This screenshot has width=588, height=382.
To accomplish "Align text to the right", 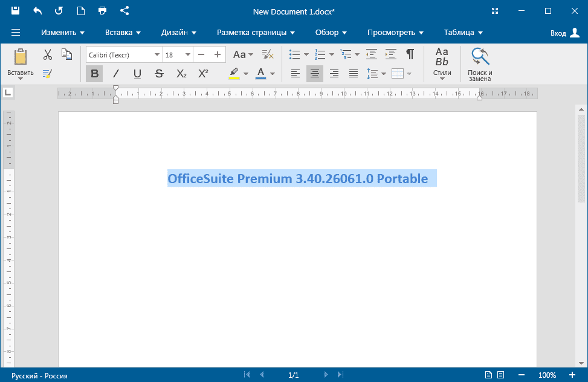I will click(x=334, y=74).
